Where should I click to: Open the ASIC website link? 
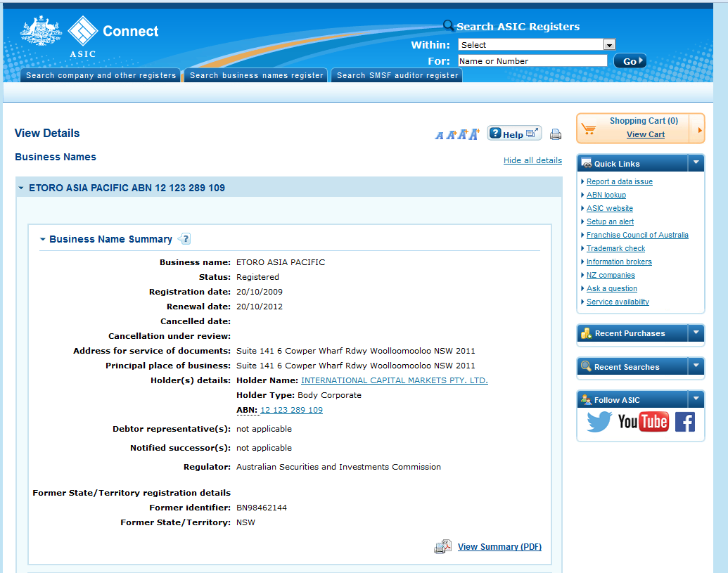pos(610,208)
